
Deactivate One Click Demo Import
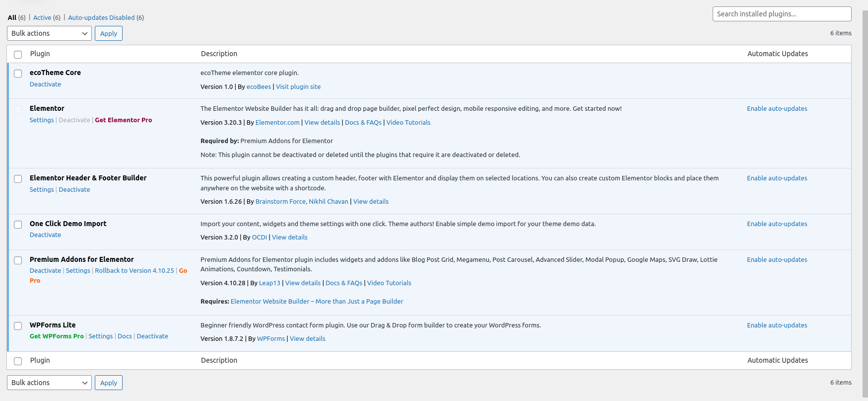45,235
